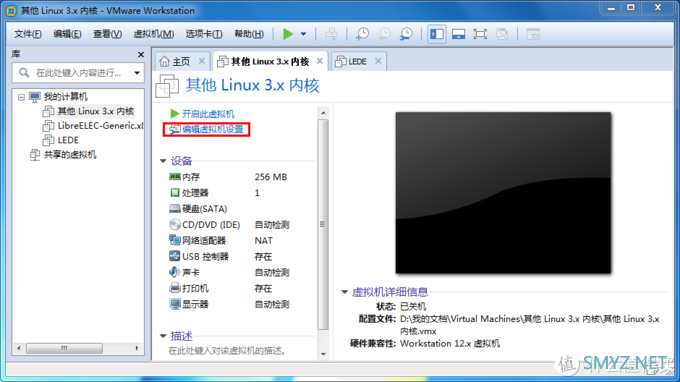Image resolution: width=680 pixels, height=382 pixels.
Task: Click the large VM icon beside title
Action: click(x=167, y=85)
